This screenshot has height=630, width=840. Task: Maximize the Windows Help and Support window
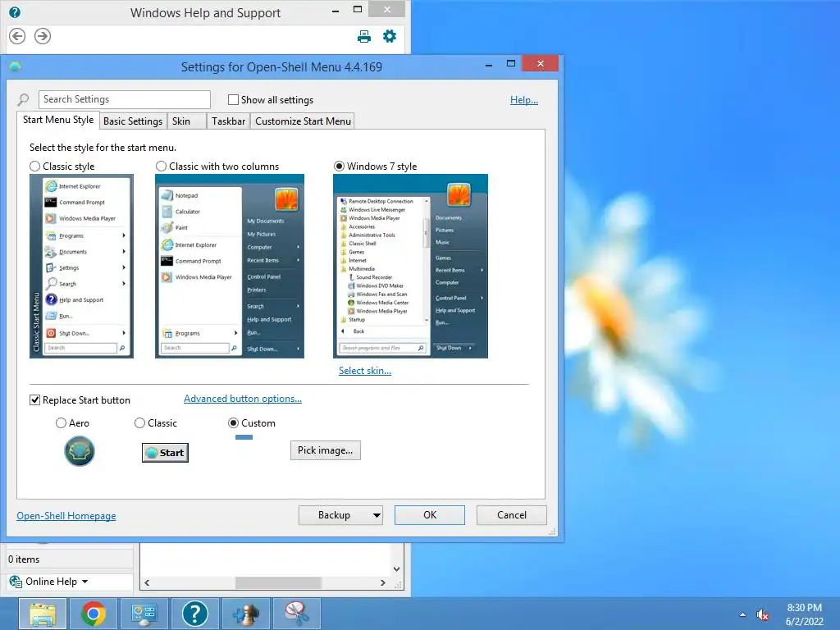pos(358,10)
